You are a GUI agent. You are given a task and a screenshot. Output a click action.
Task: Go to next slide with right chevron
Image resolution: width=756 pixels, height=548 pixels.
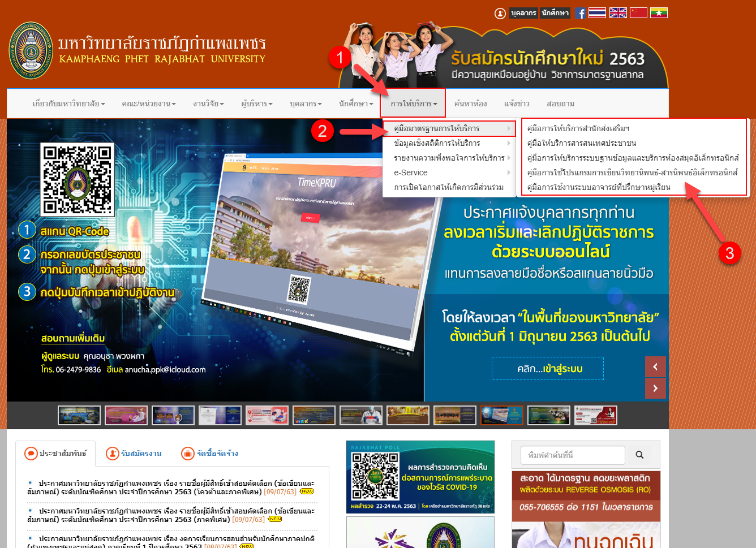click(x=655, y=388)
